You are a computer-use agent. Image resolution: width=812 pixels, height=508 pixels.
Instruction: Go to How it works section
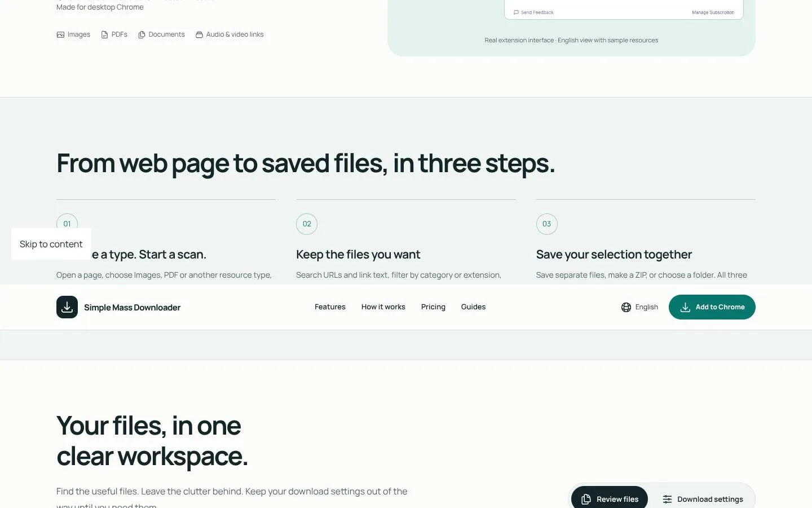click(383, 307)
